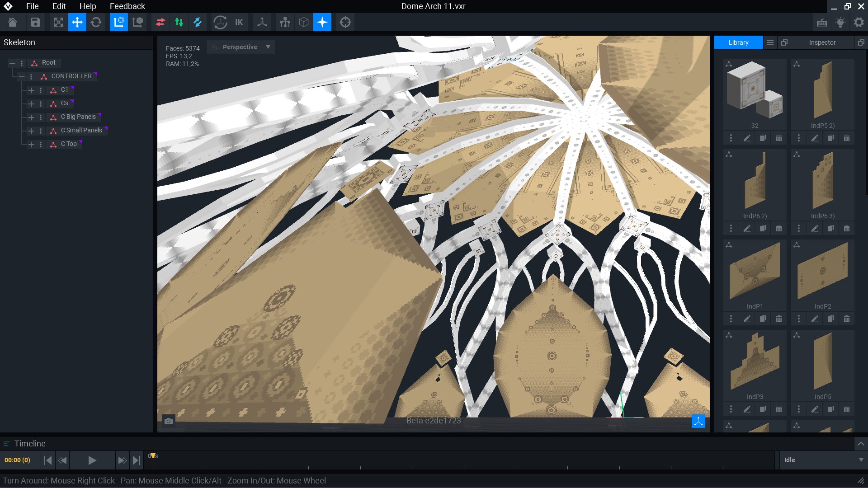
Task: Open the Idle animation dropdown
Action: [x=823, y=460]
